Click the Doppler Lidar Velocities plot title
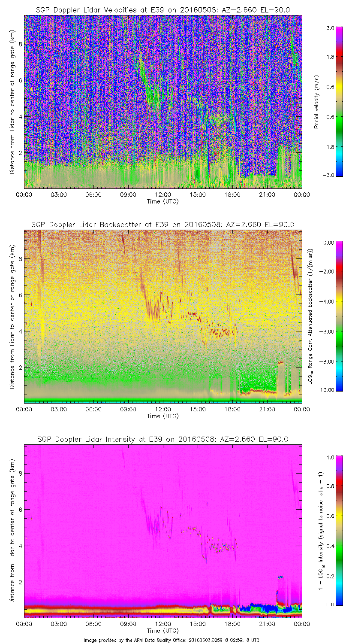The height and width of the screenshot is (644, 343). (162, 10)
